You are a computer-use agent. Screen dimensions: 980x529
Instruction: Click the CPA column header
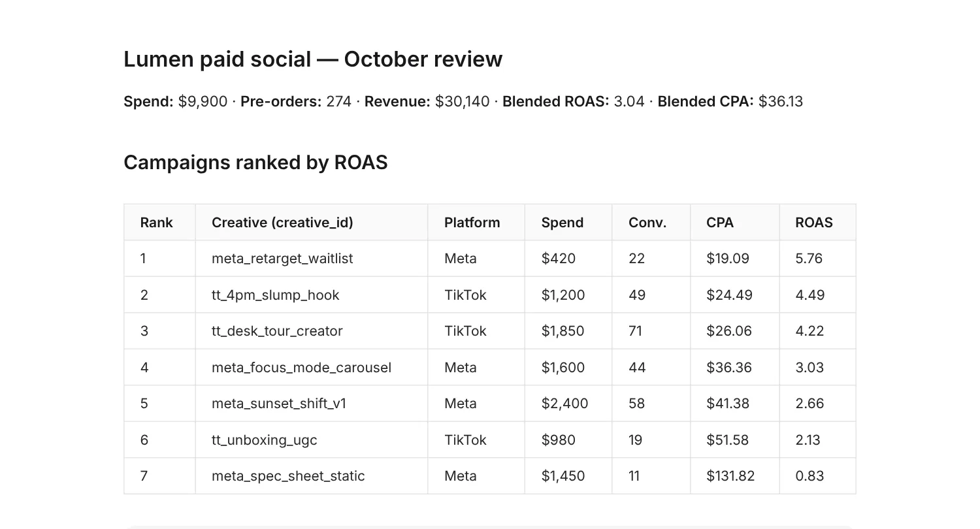(735, 222)
